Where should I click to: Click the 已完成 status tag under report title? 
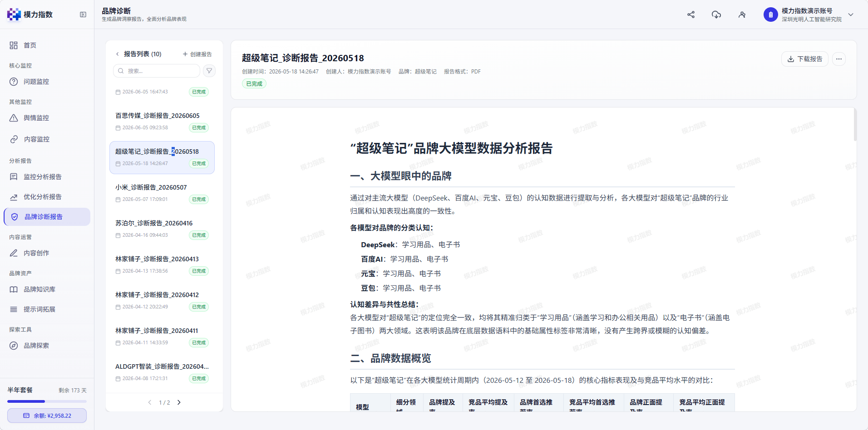tap(254, 84)
